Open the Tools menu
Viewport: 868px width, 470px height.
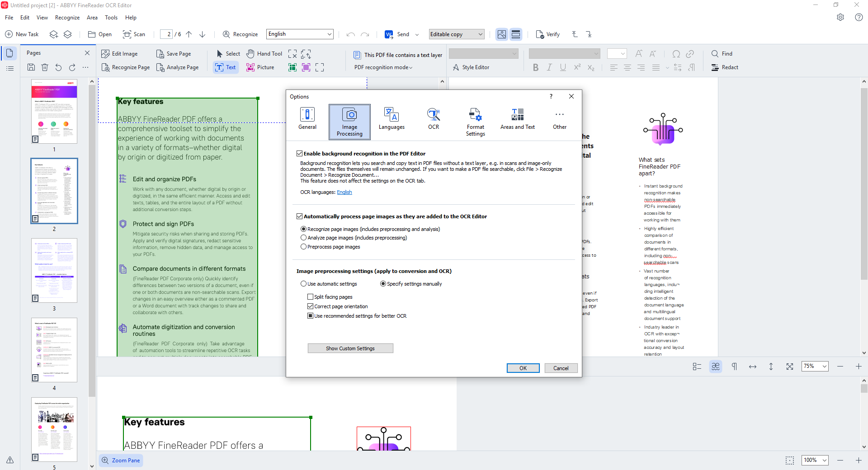pyautogui.click(x=111, y=18)
